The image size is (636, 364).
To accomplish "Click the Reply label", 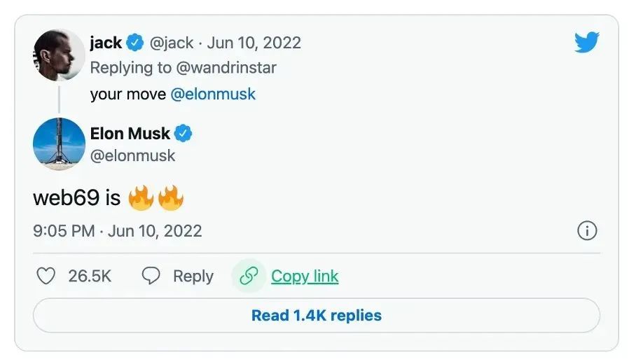I will (193, 276).
